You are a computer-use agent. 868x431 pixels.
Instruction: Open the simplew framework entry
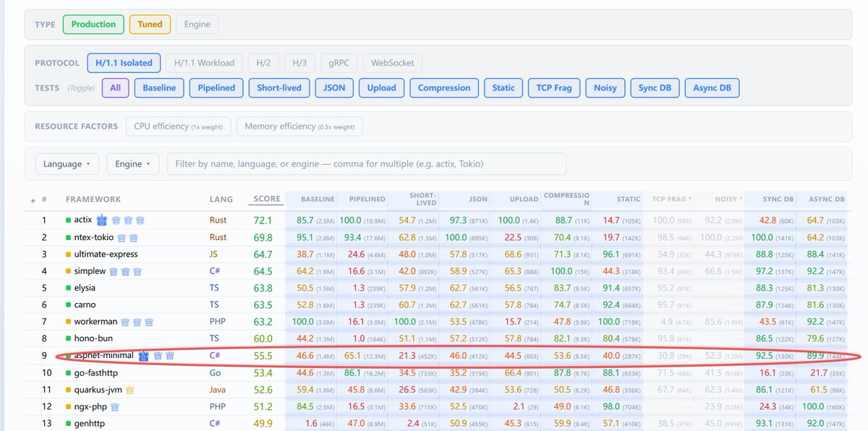[90, 271]
